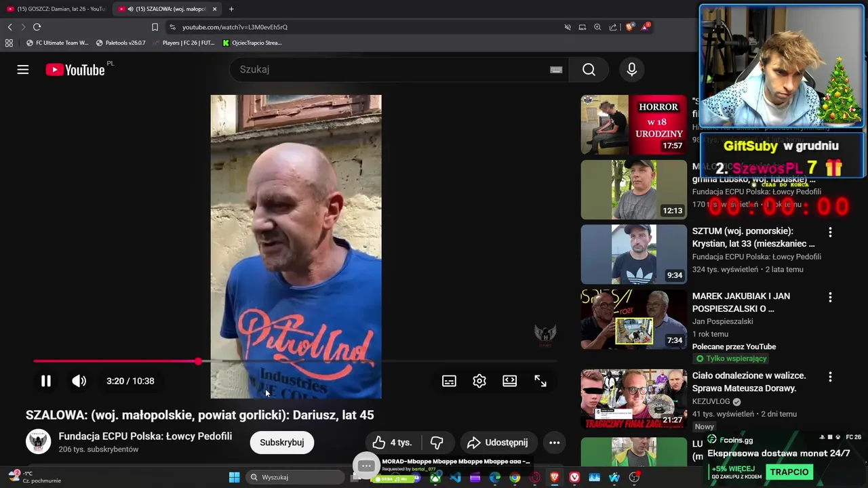Open the HORROR w 18 urodziny video thumbnail

(633, 125)
